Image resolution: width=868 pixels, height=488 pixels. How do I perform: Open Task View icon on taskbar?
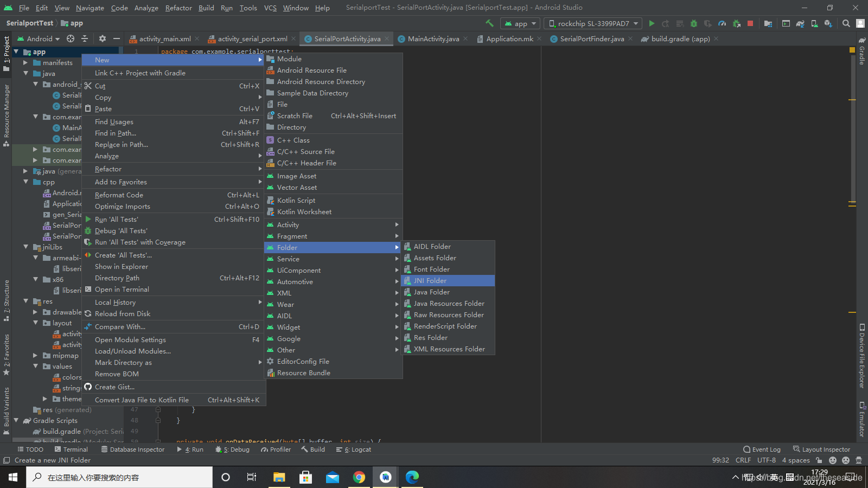(252, 477)
